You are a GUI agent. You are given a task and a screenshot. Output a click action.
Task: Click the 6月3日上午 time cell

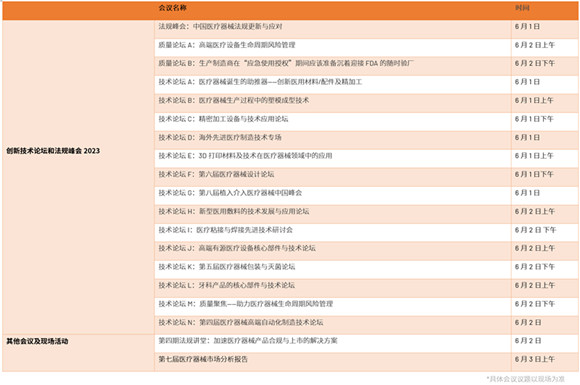point(535,359)
